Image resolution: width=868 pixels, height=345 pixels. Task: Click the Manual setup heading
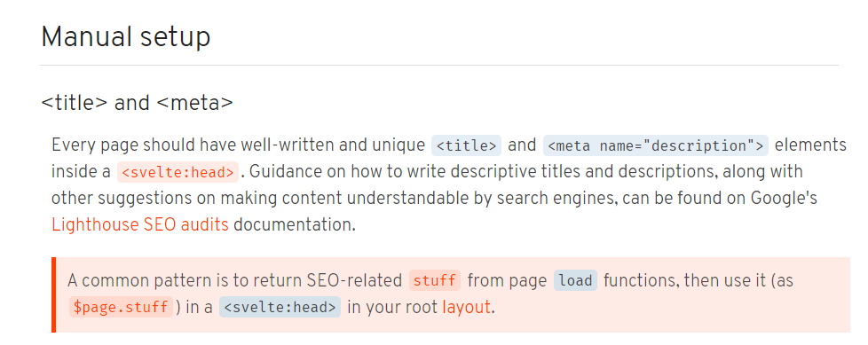[126, 37]
